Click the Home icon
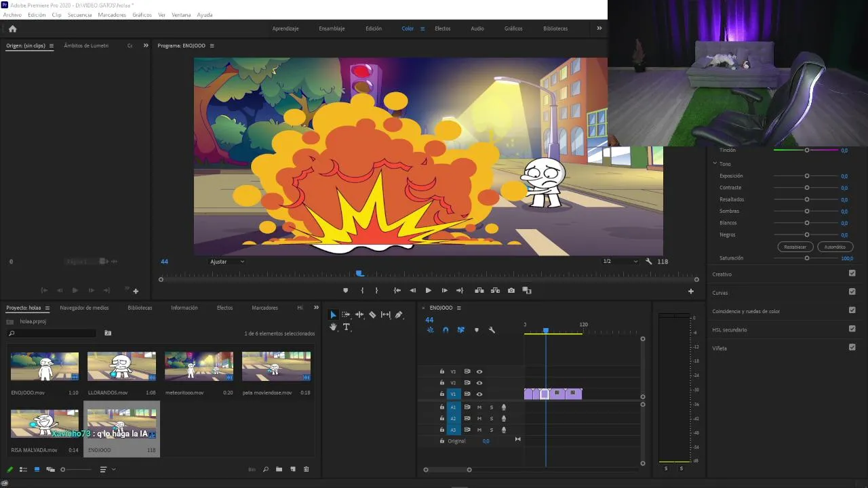This screenshot has height=488, width=868. tap(12, 28)
